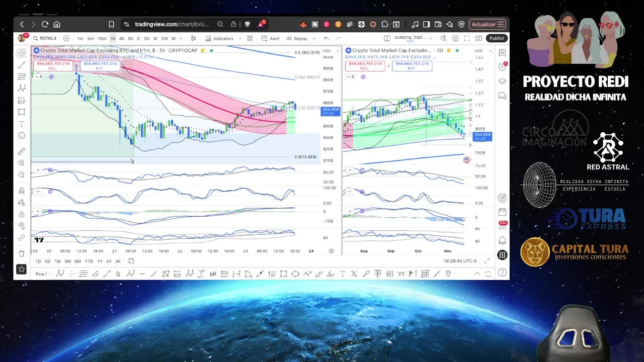Open the watchlist panel icon

pyautogui.click(x=502, y=53)
